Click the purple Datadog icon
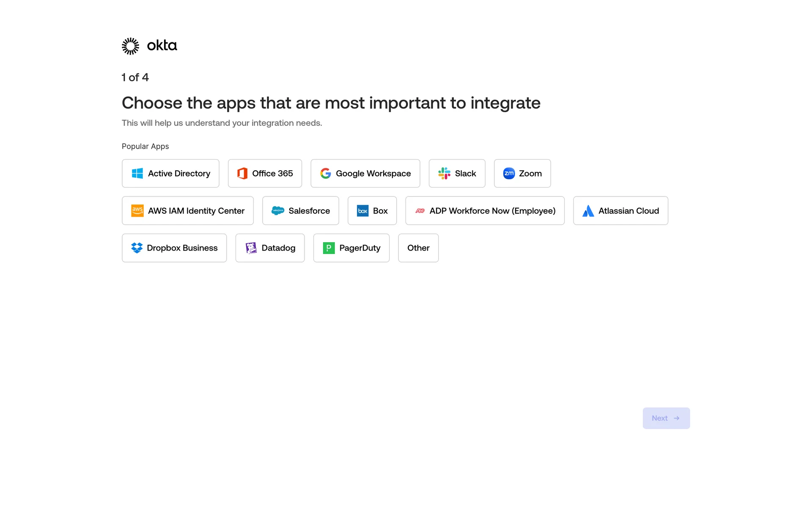Viewport: 812px width, 508px height. [251, 248]
